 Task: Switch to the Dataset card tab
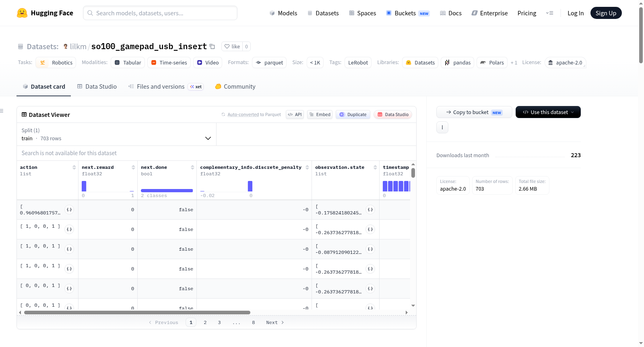(x=44, y=87)
